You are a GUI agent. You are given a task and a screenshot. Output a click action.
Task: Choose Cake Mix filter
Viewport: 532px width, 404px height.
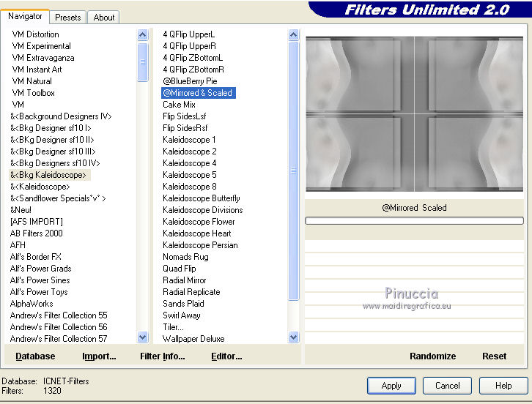tap(179, 105)
